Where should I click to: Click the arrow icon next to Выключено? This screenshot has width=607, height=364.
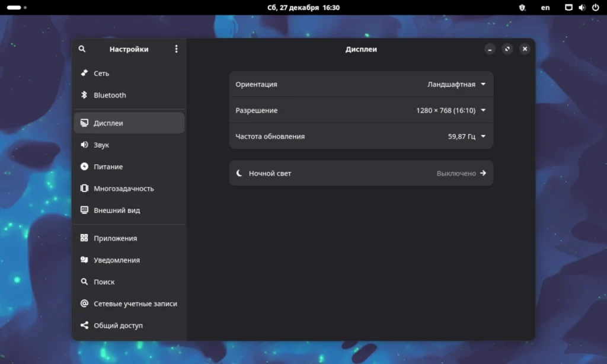tap(483, 173)
